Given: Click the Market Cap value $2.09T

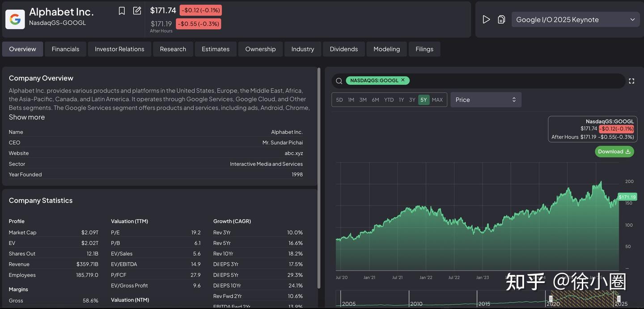Looking at the screenshot, I should (x=90, y=232).
